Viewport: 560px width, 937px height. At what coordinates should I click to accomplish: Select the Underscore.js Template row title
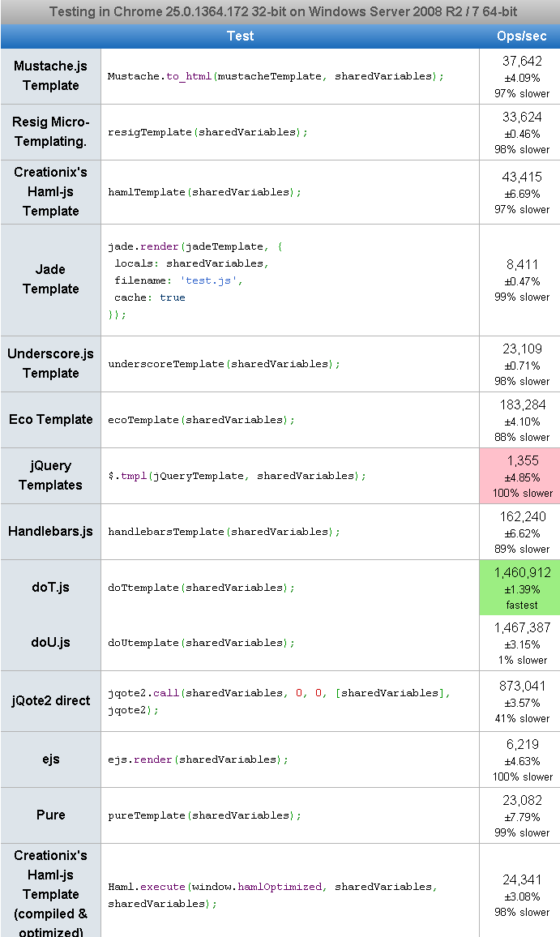pos(50,364)
